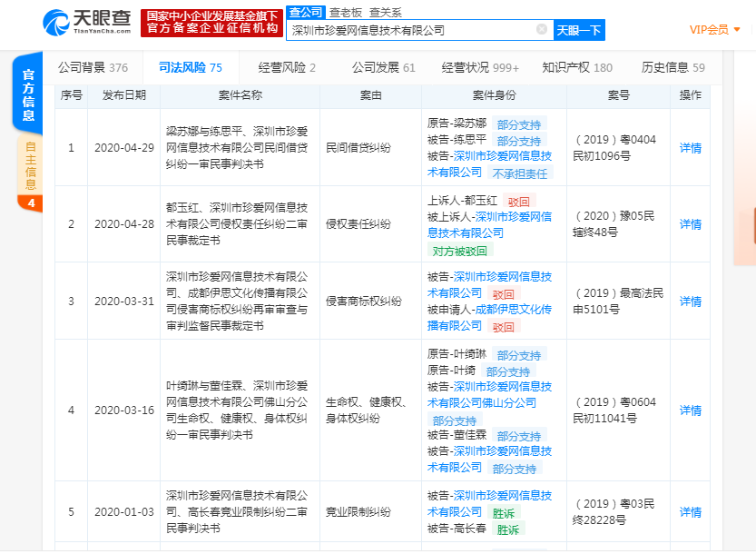The width and height of the screenshot is (756, 554).
Task: Click the date 2020-04-28
Action: click(124, 224)
